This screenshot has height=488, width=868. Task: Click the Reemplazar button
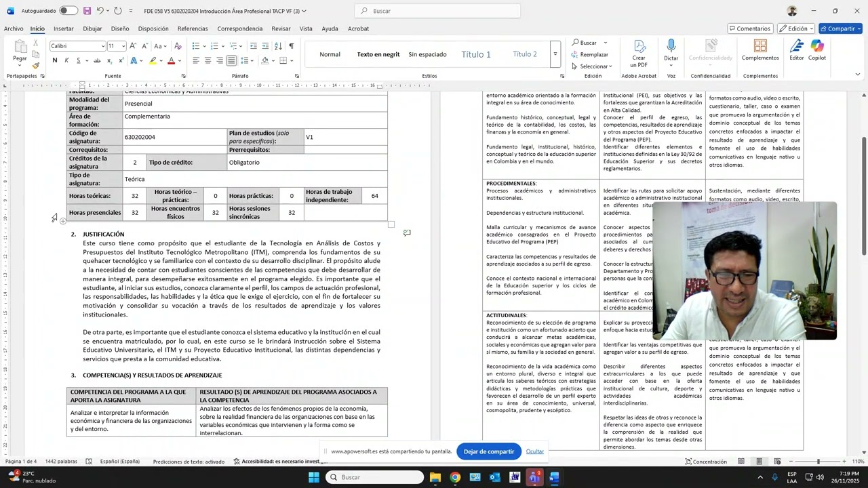[590, 54]
